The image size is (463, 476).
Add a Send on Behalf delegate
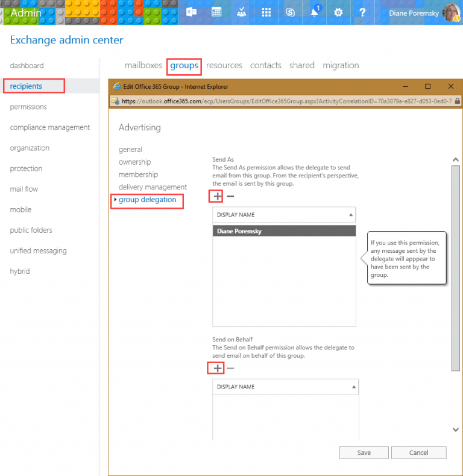(x=217, y=368)
